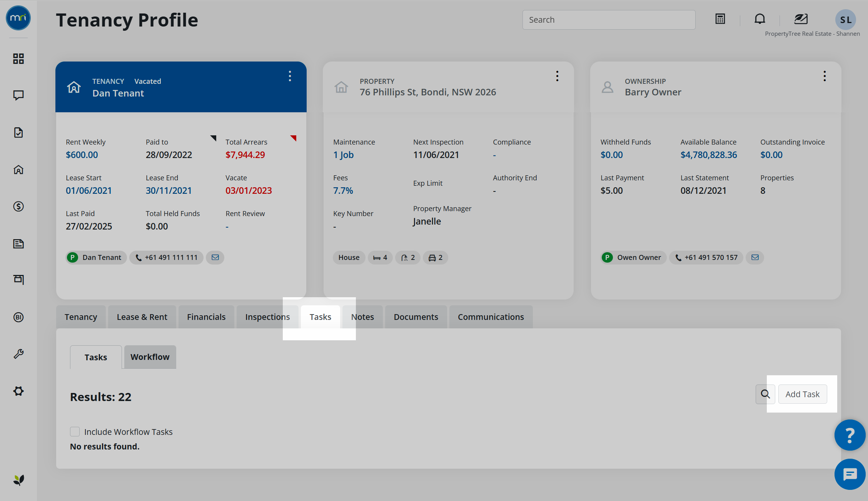Select the Workflow sub-tab
The width and height of the screenshot is (868, 501).
[150, 357]
